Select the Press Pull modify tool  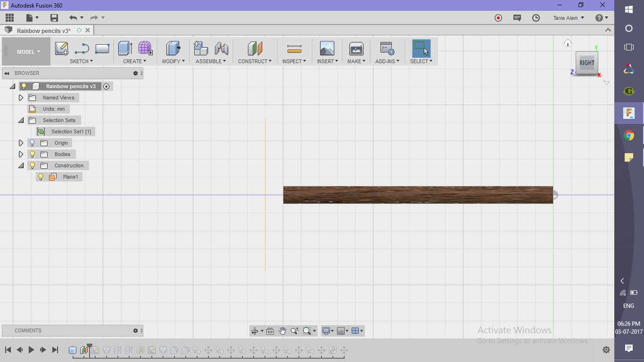click(x=173, y=48)
